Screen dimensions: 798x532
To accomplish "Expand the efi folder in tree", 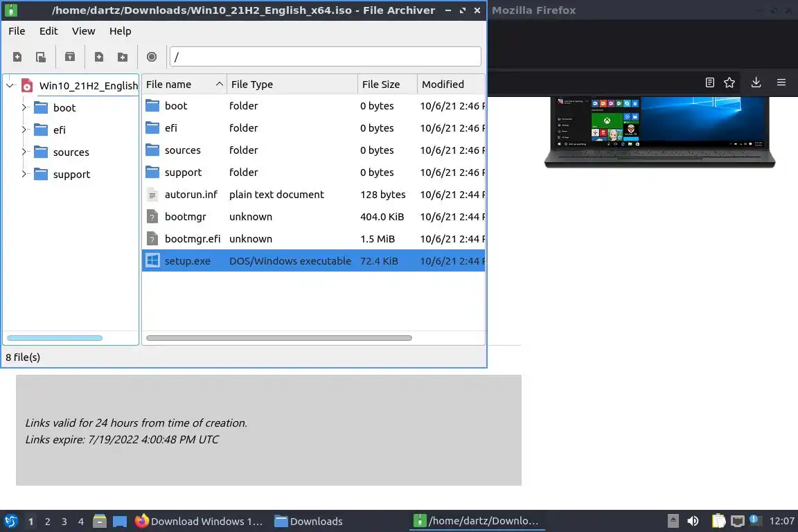I will click(24, 130).
